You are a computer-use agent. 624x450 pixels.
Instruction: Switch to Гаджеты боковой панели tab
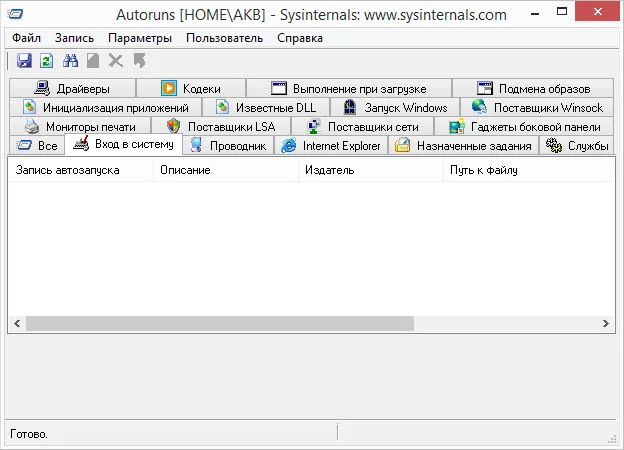click(524, 127)
